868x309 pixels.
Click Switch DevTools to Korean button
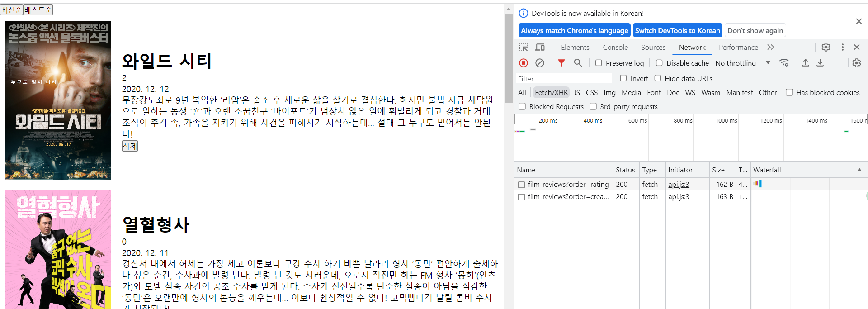point(677,30)
